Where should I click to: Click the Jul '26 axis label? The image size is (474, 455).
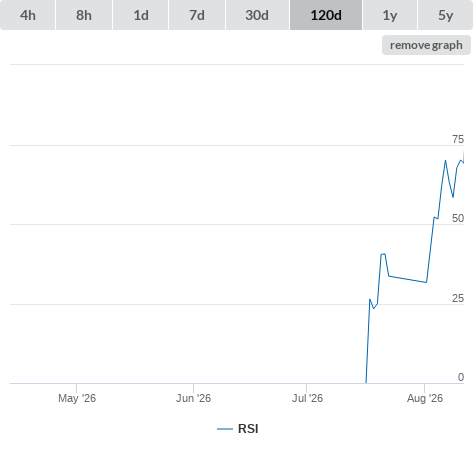[307, 398]
